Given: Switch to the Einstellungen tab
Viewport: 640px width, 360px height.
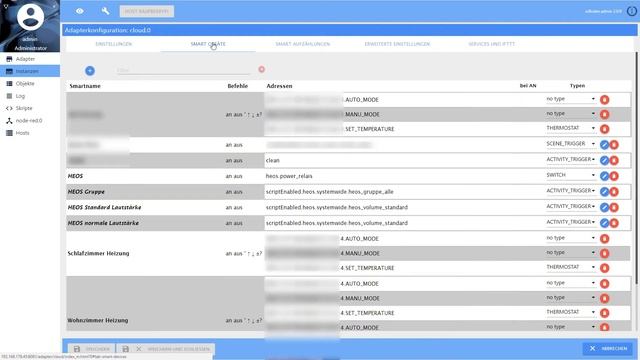Looking at the screenshot, I should [x=113, y=44].
